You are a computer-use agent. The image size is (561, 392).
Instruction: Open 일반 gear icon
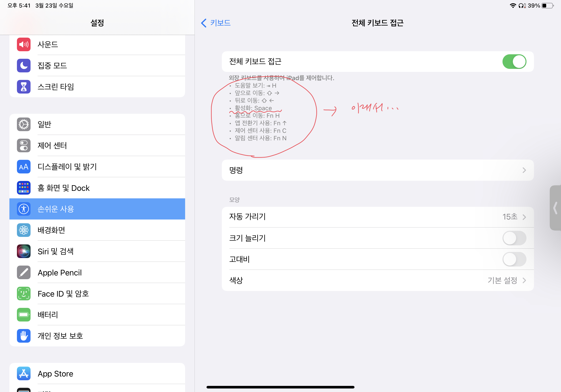point(24,124)
